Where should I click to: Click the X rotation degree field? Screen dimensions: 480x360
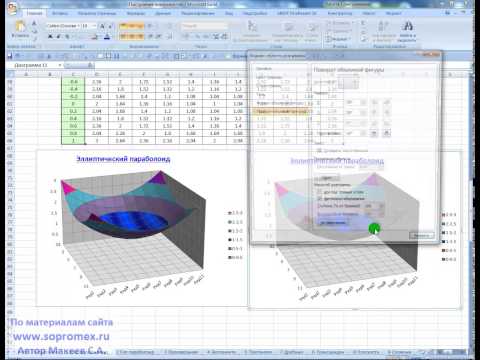click(x=356, y=102)
